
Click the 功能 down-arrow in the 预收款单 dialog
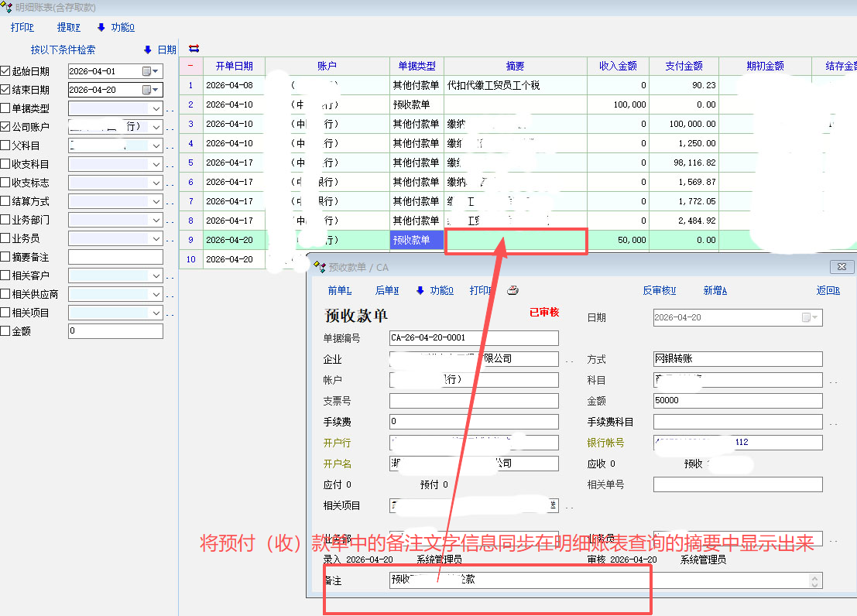tap(420, 291)
